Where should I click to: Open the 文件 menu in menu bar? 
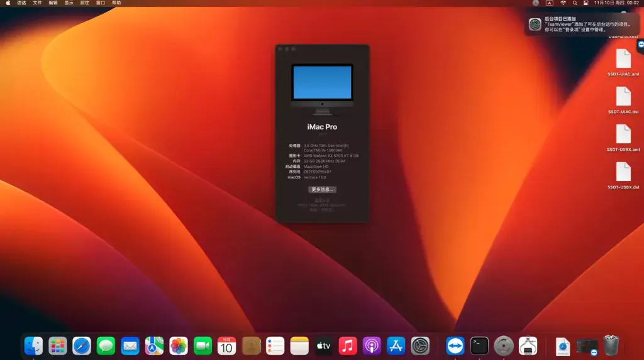coord(37,3)
